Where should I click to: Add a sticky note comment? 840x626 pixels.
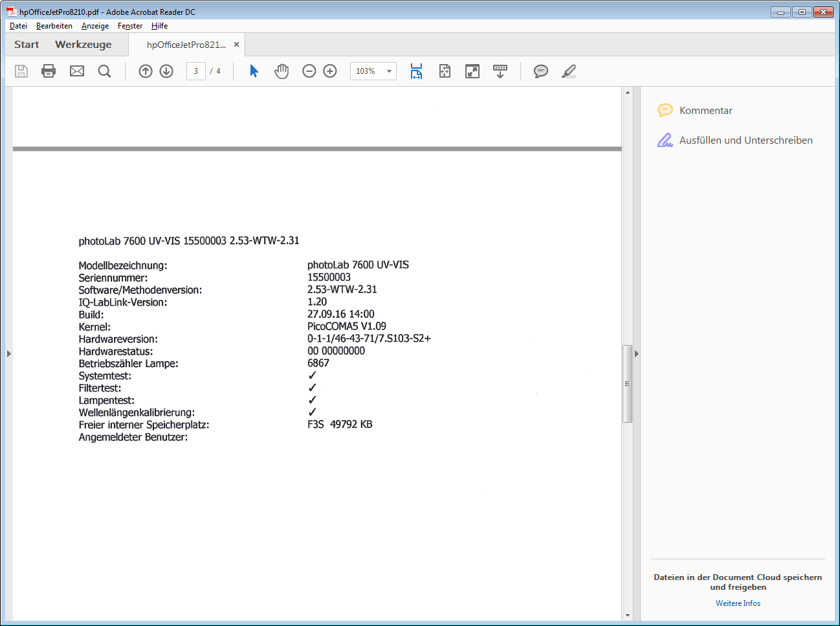click(x=541, y=71)
